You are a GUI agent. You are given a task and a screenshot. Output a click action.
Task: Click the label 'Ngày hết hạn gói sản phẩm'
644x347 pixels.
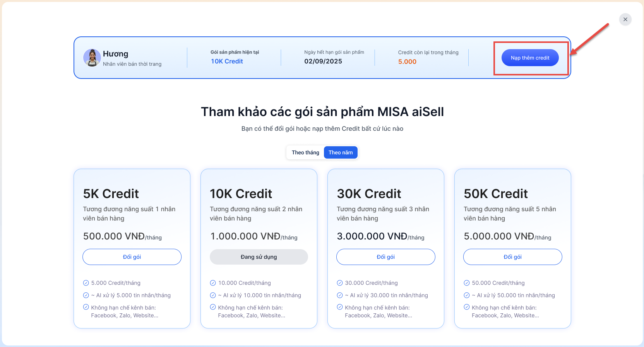334,52
